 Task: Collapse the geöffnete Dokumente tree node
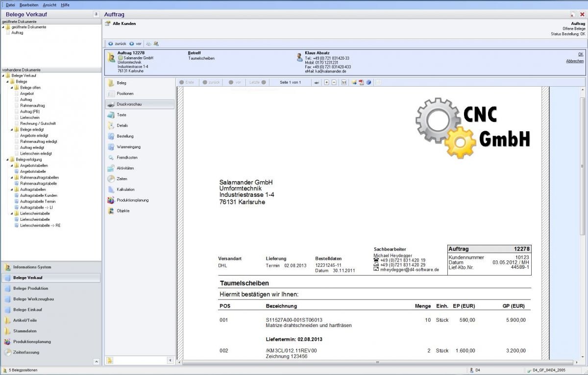[x=3, y=27]
